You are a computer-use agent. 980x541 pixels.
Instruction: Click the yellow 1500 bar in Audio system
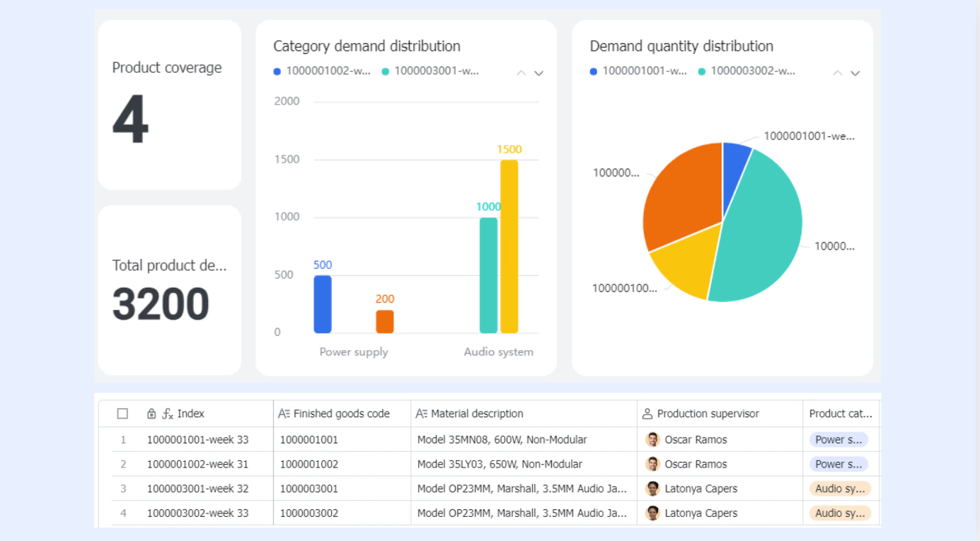(x=509, y=246)
